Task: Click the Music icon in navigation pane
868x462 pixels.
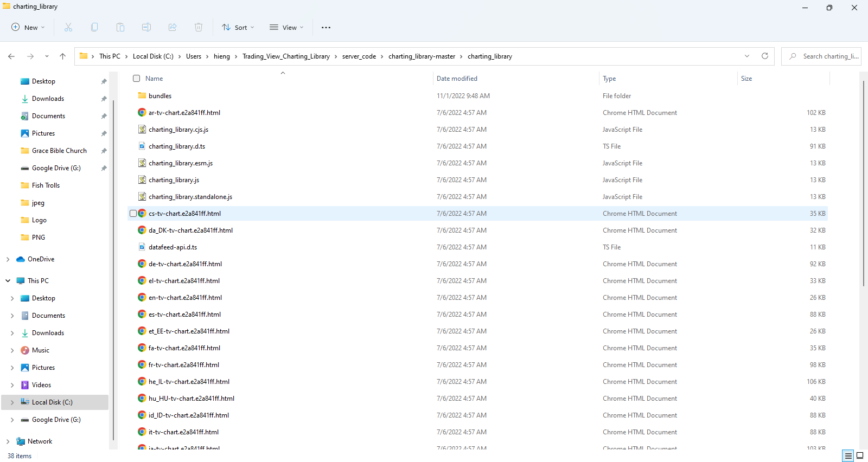Action: (25, 350)
